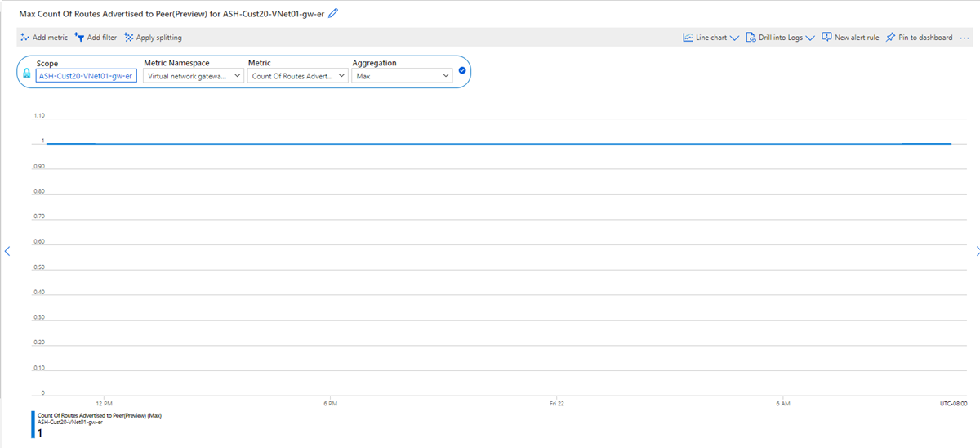This screenshot has height=448, width=980.
Task: Click the New alert rule icon
Action: [x=826, y=38]
